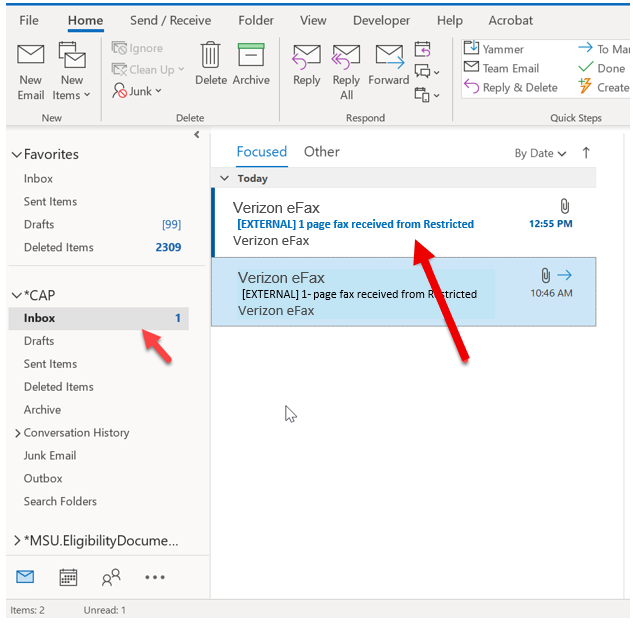
Task: Open the Help ribbon tab
Action: click(449, 20)
